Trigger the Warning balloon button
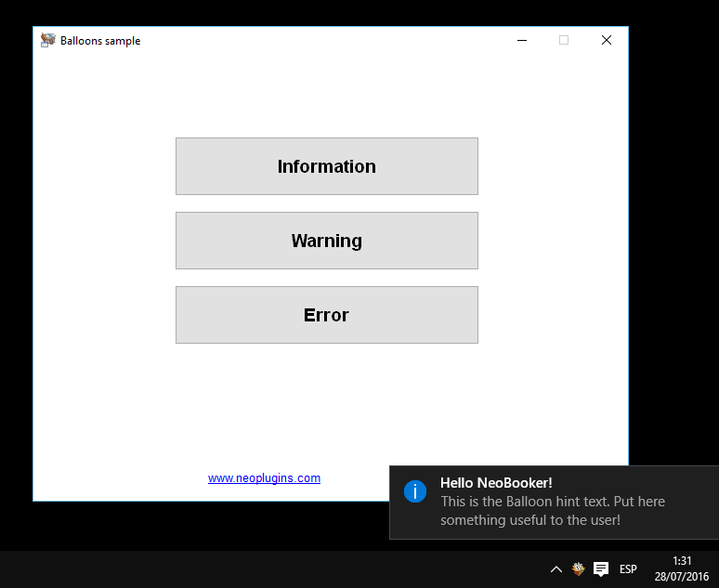 pos(326,241)
